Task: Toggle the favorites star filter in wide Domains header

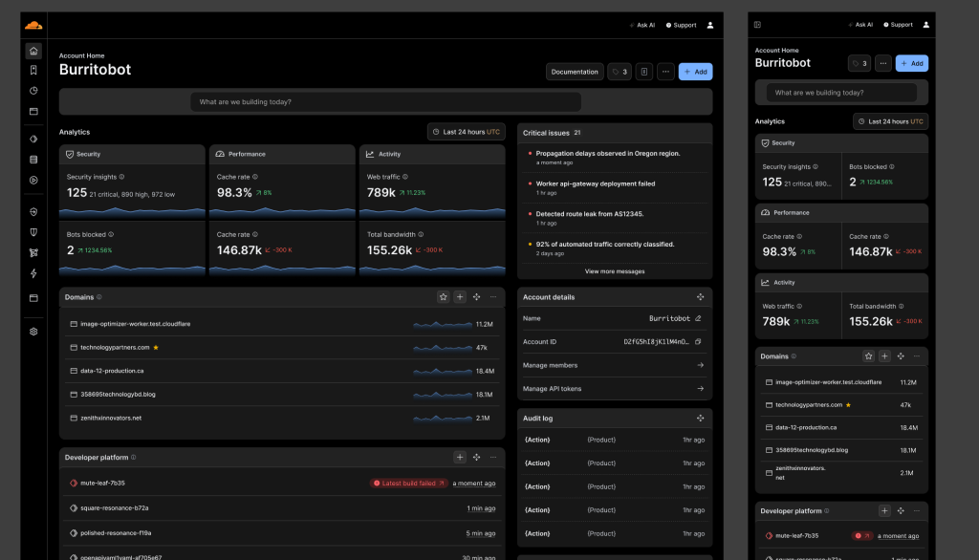Action: pyautogui.click(x=444, y=297)
